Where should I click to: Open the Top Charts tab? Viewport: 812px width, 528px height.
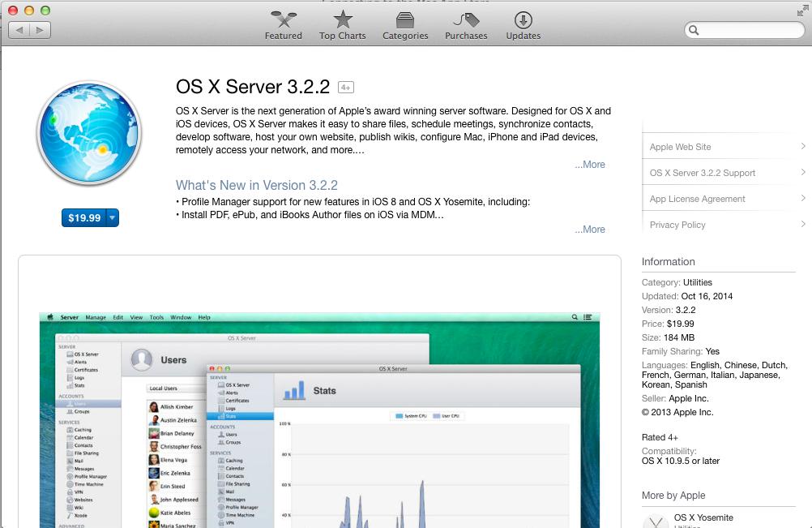342,25
